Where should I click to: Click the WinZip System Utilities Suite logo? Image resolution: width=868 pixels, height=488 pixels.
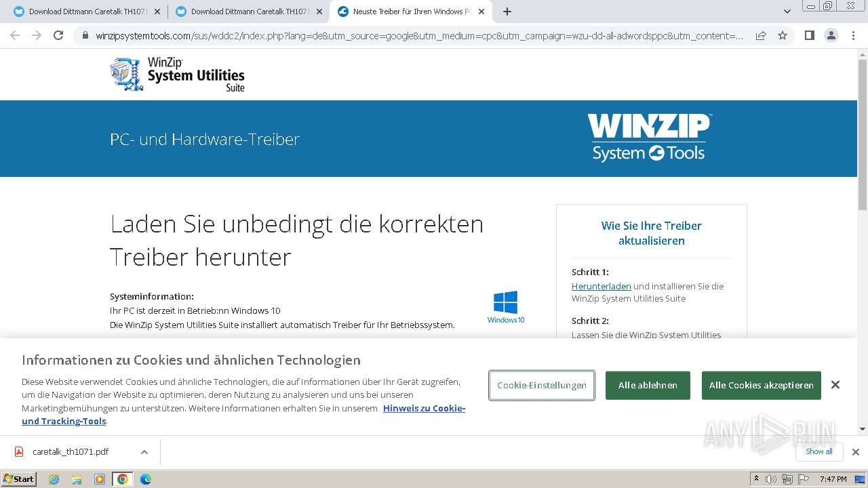point(177,74)
